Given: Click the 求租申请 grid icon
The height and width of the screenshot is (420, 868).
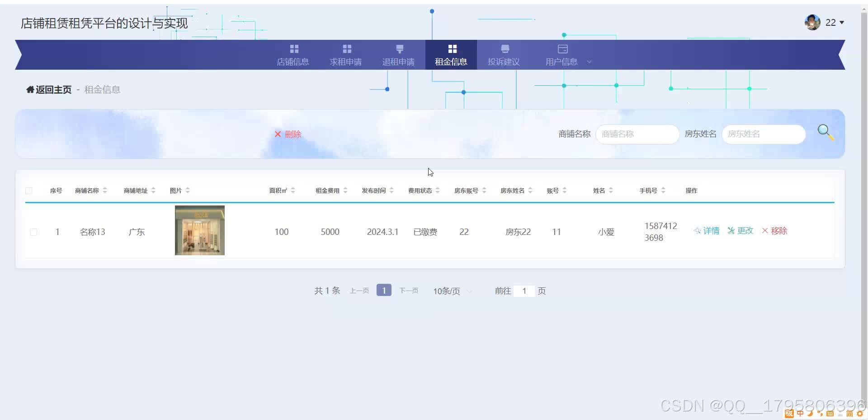Looking at the screenshot, I should [347, 49].
